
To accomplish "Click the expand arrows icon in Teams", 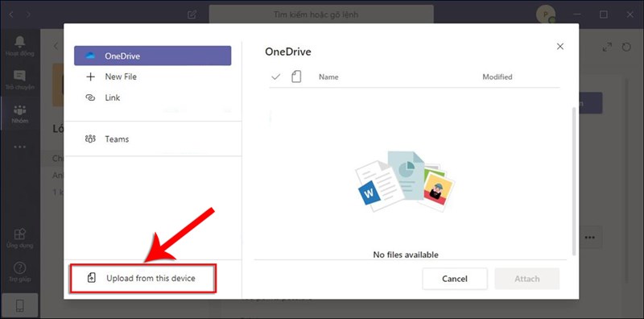I will [x=607, y=48].
